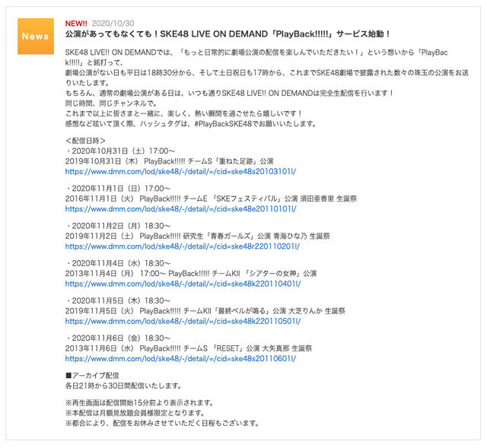
Task: Click the ＜配信日時＞ heading
Action: click(x=85, y=141)
